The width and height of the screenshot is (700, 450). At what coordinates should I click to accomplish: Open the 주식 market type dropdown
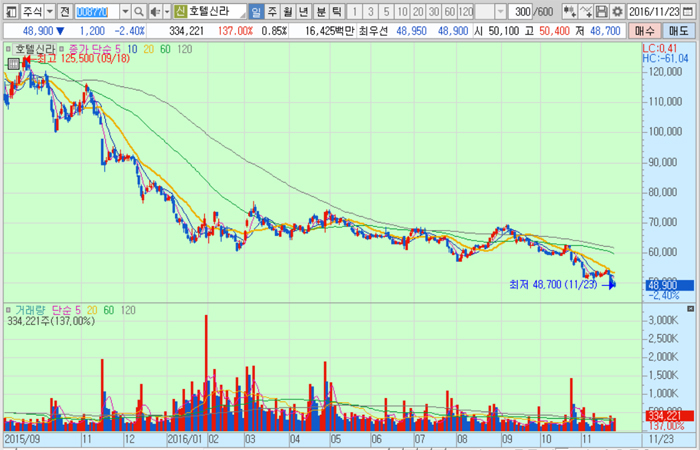[49, 12]
